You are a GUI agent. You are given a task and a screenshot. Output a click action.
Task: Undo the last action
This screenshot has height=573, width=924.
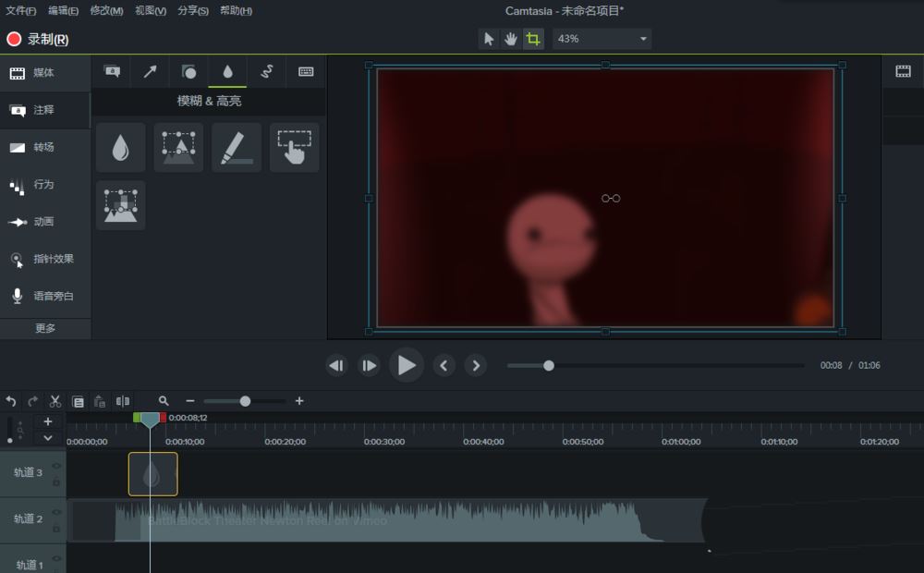pyautogui.click(x=10, y=401)
